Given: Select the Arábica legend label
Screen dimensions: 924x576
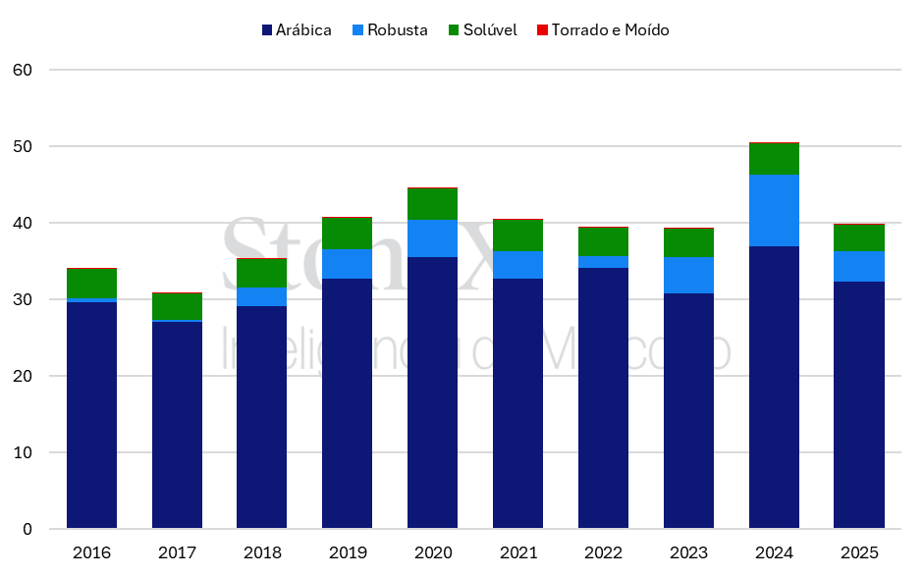Looking at the screenshot, I should 303,30.
